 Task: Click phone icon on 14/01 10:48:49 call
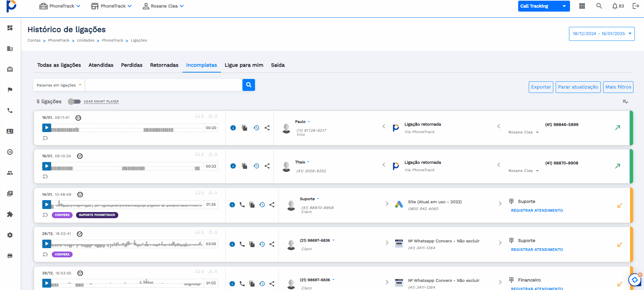pos(242,205)
